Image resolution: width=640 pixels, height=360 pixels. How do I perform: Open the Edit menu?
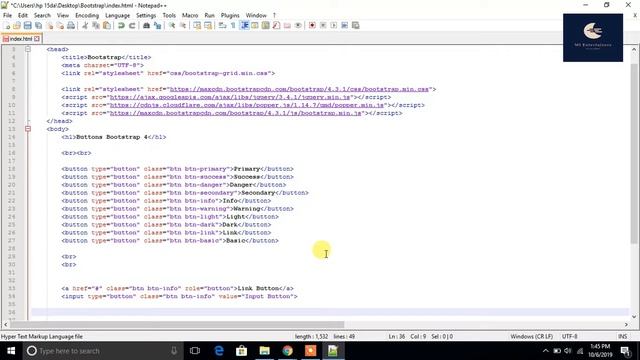[23, 15]
